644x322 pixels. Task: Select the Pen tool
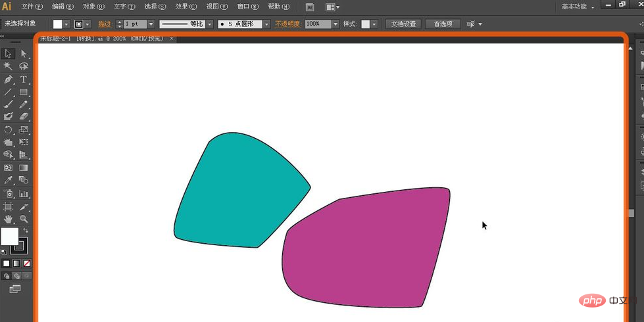[9, 79]
